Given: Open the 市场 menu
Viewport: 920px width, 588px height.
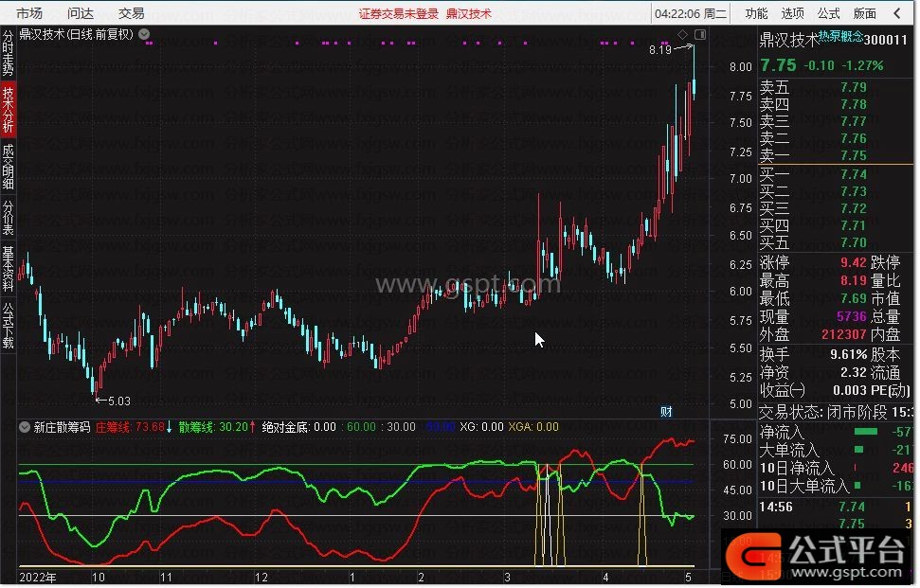Looking at the screenshot, I should tap(29, 13).
